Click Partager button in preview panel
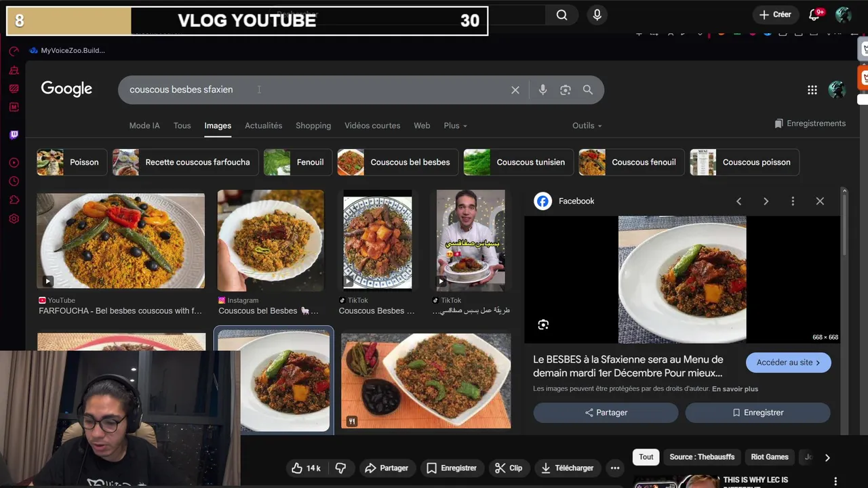868x488 pixels. 606,413
